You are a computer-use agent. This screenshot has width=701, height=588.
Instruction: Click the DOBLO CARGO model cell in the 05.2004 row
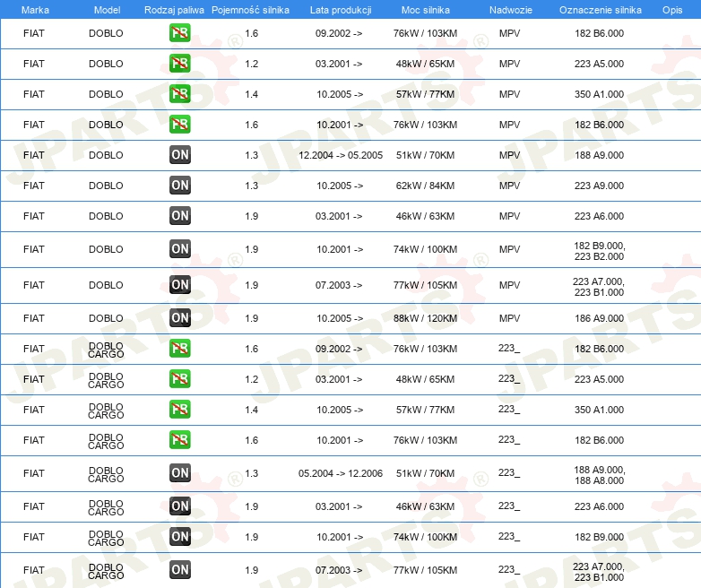point(106,474)
